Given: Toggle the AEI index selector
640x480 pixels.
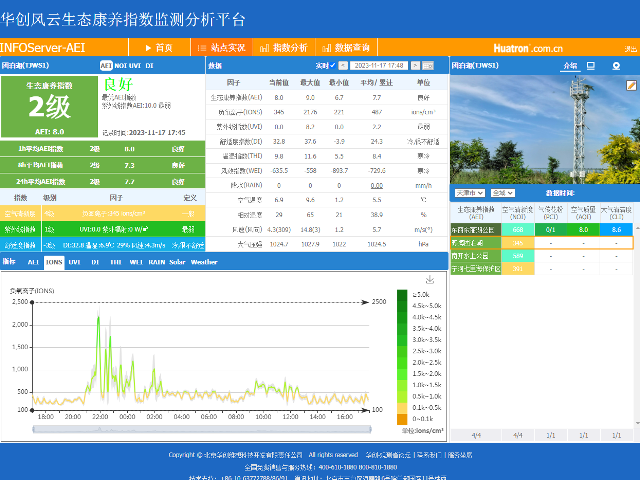Looking at the screenshot, I should (x=106, y=65).
